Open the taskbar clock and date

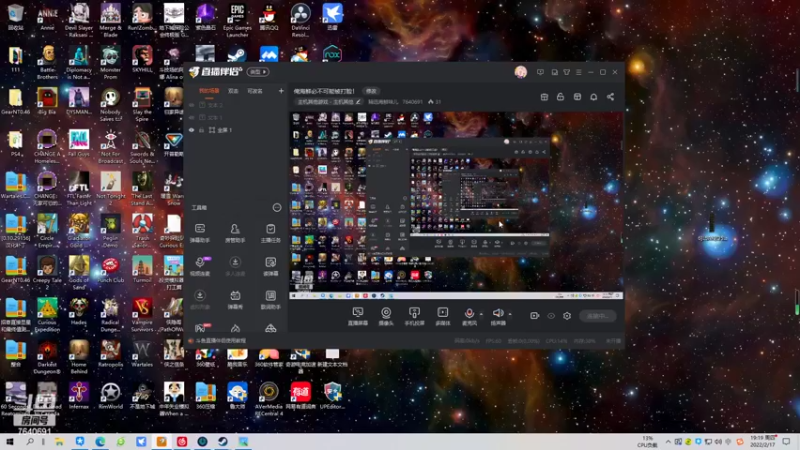[762, 441]
